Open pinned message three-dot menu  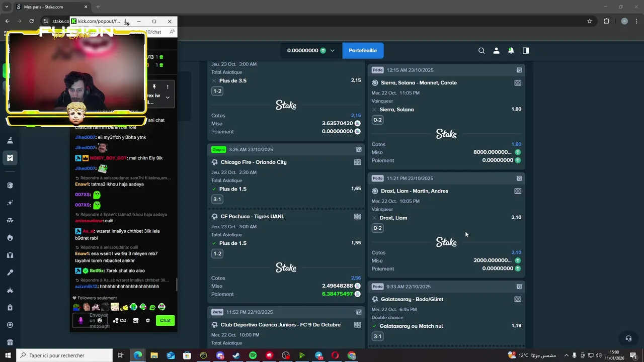click(x=168, y=87)
